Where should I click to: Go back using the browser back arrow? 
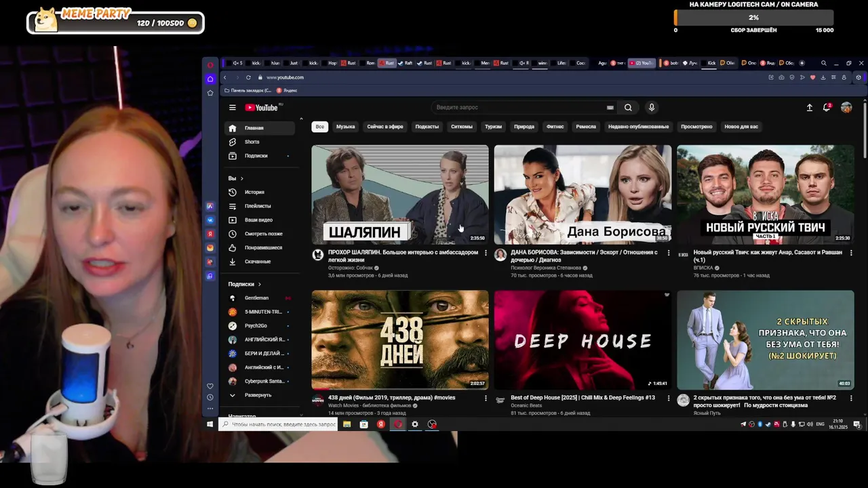pyautogui.click(x=224, y=77)
